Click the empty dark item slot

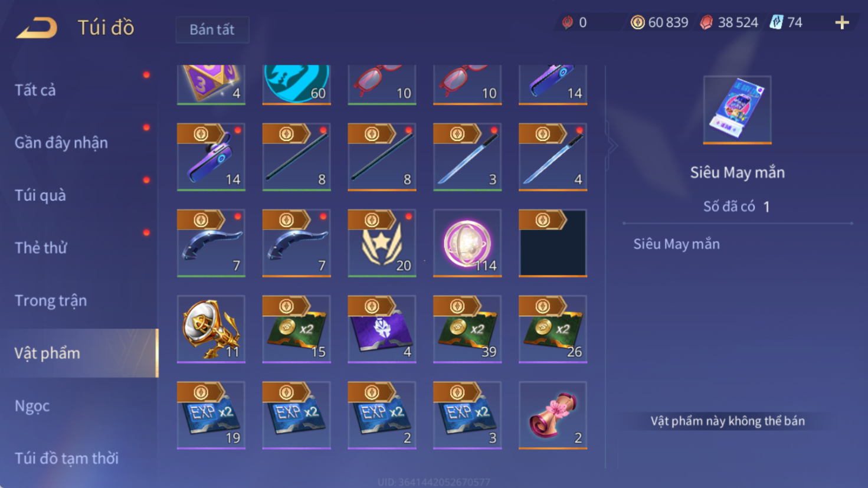553,243
